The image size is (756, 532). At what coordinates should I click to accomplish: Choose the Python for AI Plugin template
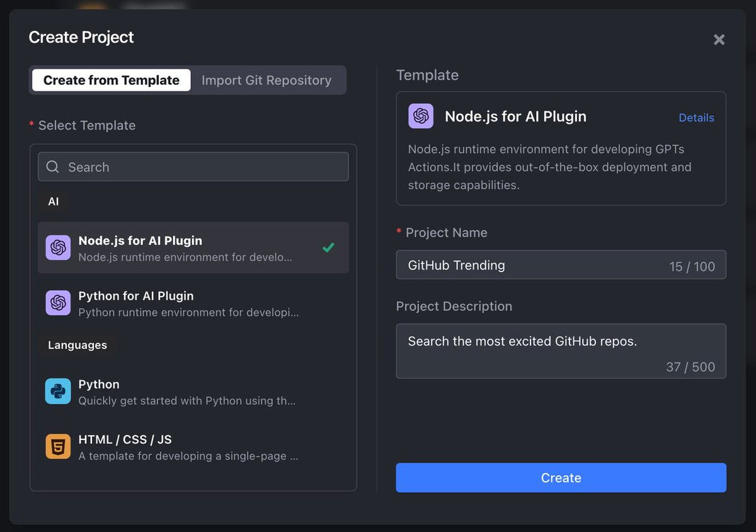tap(189, 303)
